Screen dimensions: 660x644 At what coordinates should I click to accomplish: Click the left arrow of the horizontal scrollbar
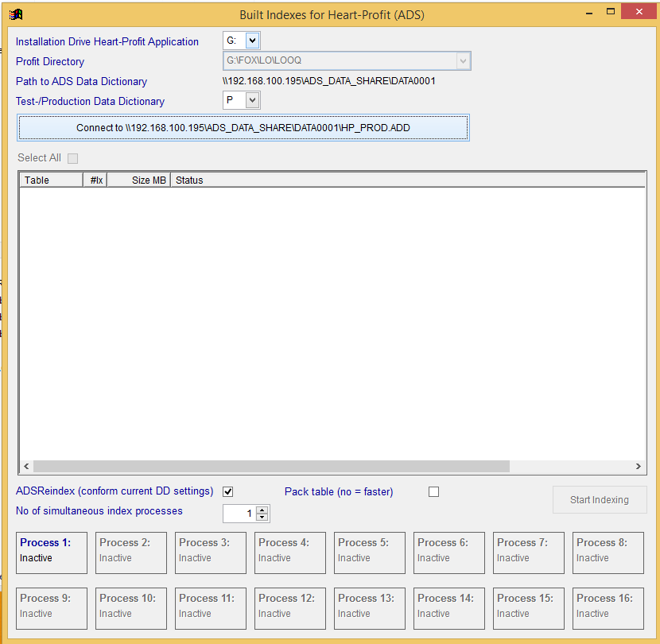26,467
